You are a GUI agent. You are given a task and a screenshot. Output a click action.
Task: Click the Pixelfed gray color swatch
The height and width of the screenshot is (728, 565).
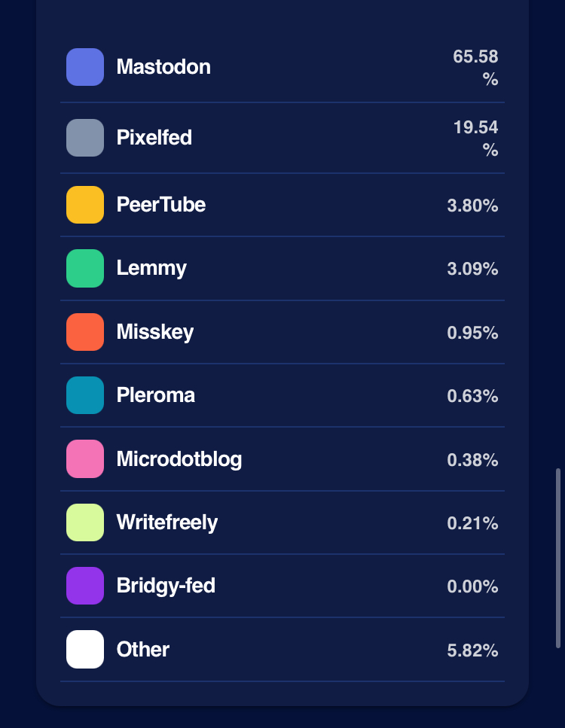(x=85, y=138)
